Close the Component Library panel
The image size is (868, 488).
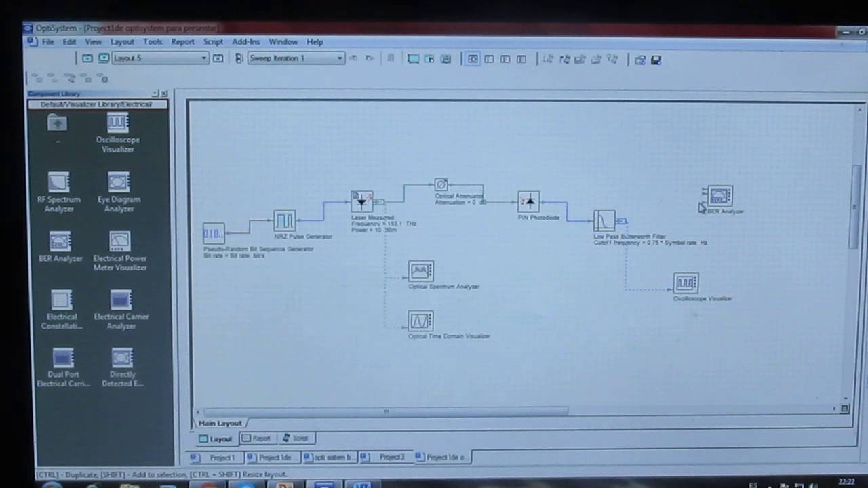click(163, 93)
